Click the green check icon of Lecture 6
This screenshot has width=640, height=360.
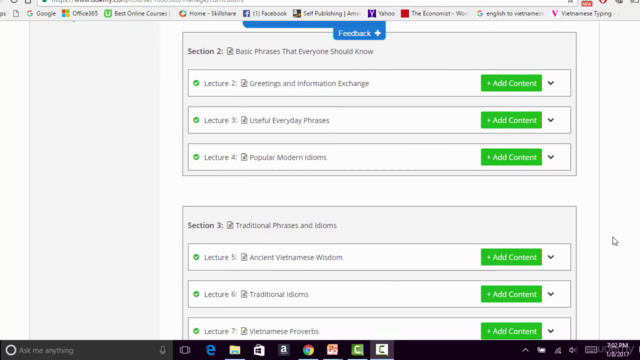pyautogui.click(x=196, y=294)
